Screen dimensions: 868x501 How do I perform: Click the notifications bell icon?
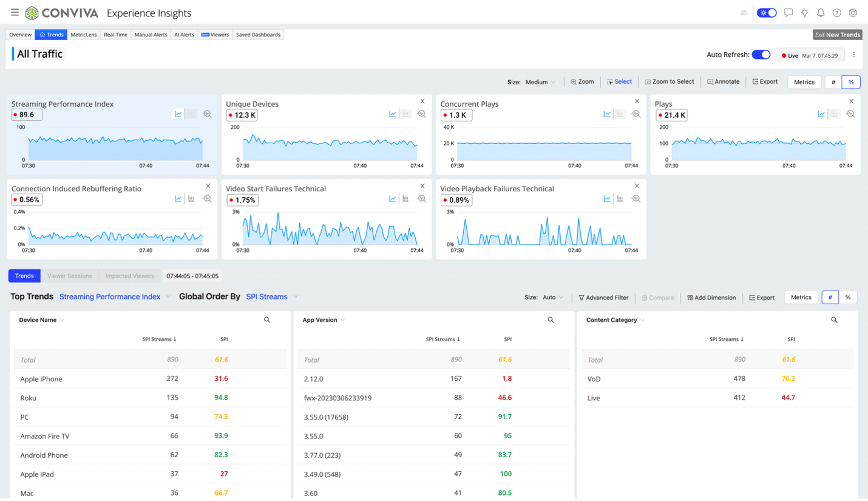pyautogui.click(x=821, y=13)
